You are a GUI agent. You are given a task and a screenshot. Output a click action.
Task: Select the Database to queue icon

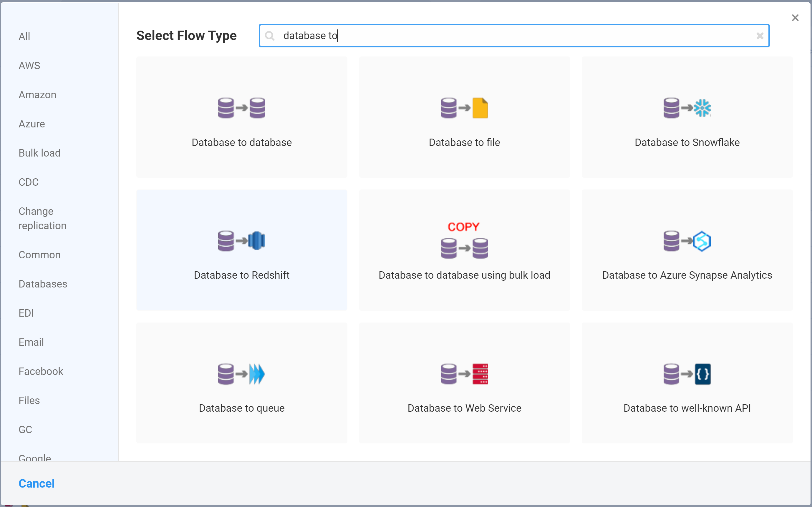point(241,374)
